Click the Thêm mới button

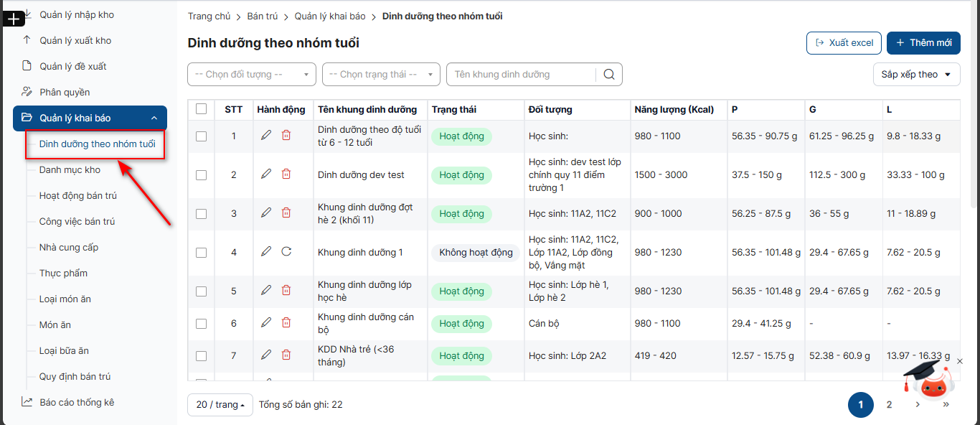click(923, 43)
